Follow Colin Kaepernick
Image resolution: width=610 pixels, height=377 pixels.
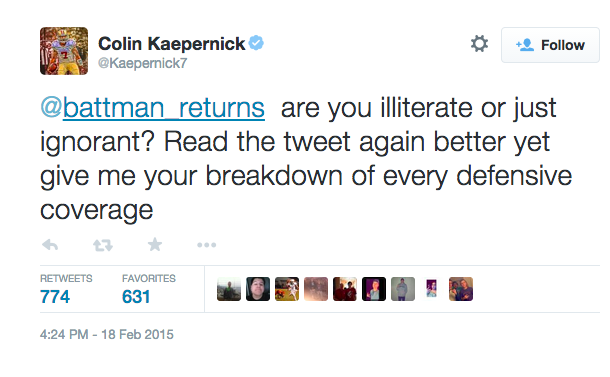coord(550,45)
